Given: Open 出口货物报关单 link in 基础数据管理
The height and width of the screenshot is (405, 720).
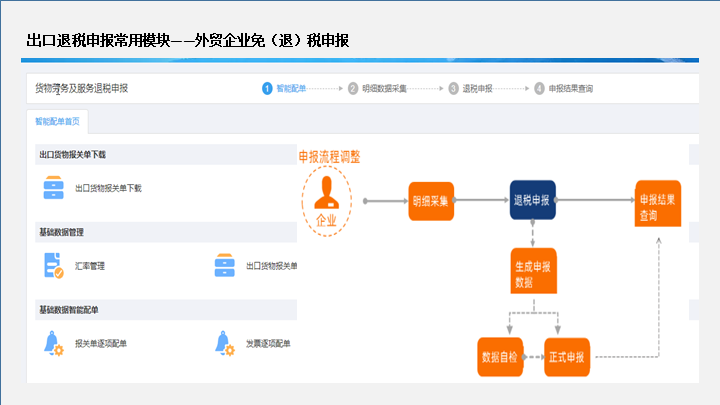Looking at the screenshot, I should point(272,265).
